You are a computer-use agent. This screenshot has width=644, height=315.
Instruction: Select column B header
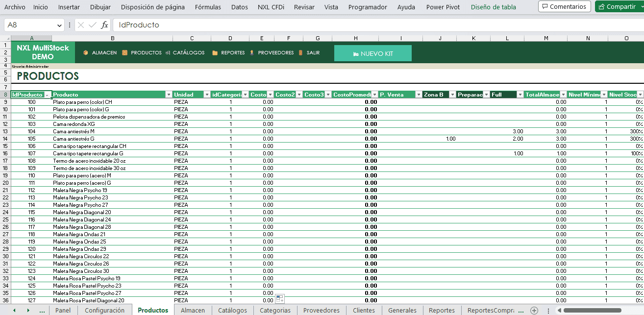point(112,38)
